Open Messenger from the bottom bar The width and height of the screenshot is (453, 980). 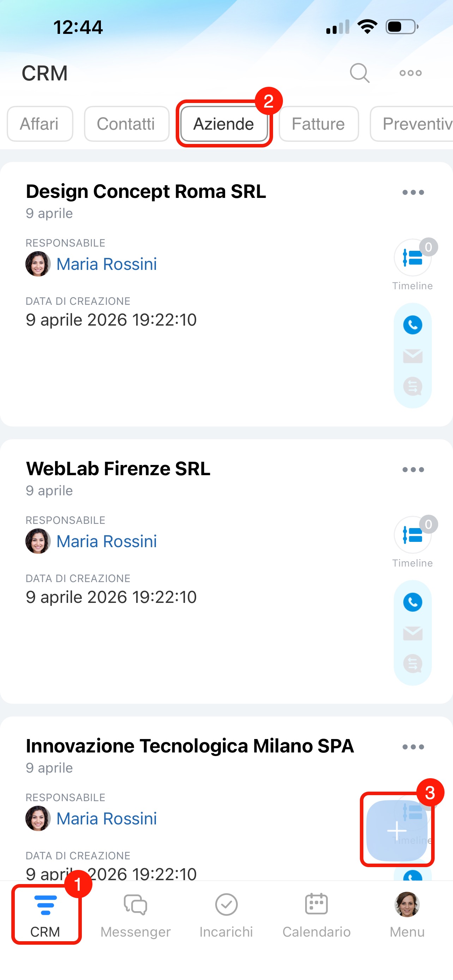click(135, 915)
